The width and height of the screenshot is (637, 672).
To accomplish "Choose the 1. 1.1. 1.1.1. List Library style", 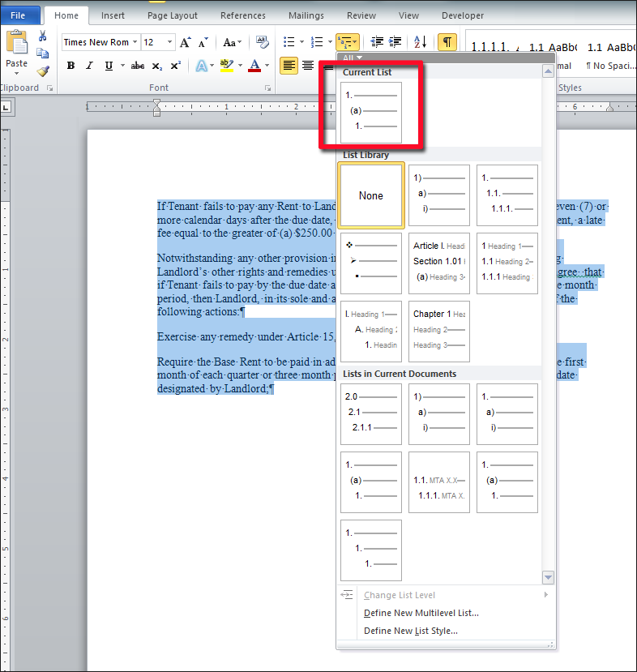I will click(507, 195).
